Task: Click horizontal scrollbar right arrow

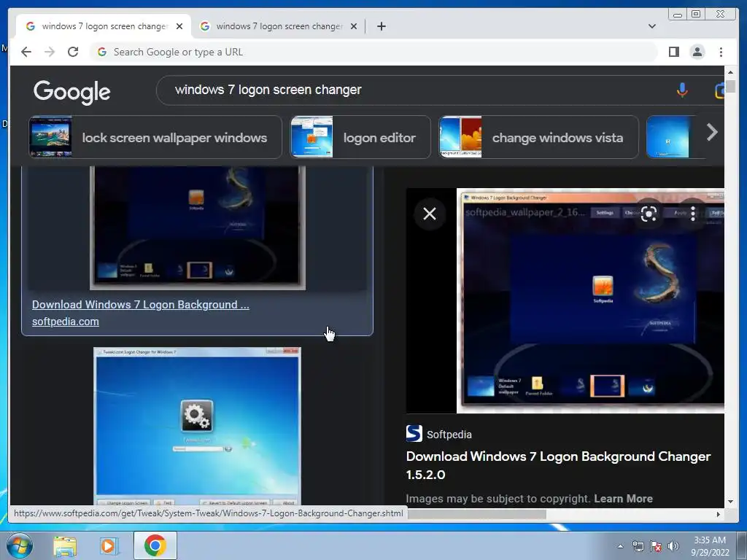Action: point(719,514)
